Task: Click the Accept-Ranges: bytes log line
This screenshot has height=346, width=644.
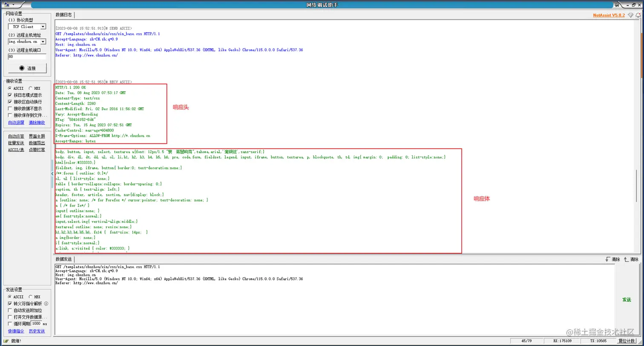Action: click(x=75, y=141)
